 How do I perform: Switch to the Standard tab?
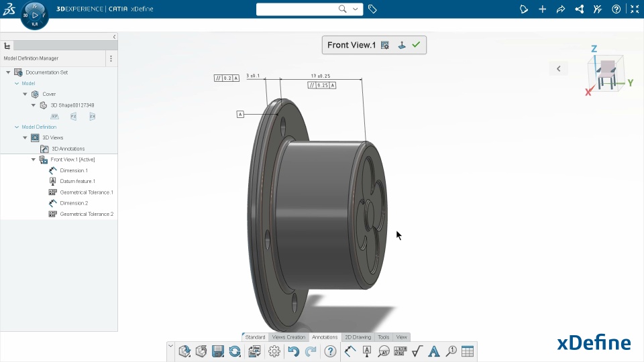coord(255,337)
